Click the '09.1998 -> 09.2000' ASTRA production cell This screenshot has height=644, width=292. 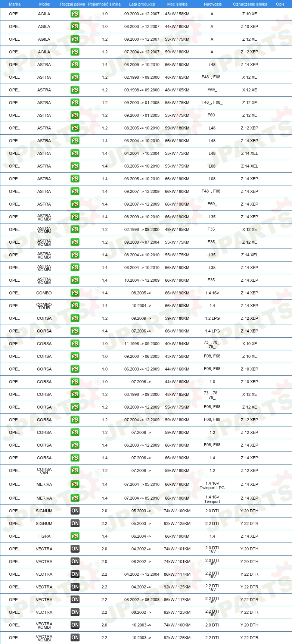pos(142,90)
